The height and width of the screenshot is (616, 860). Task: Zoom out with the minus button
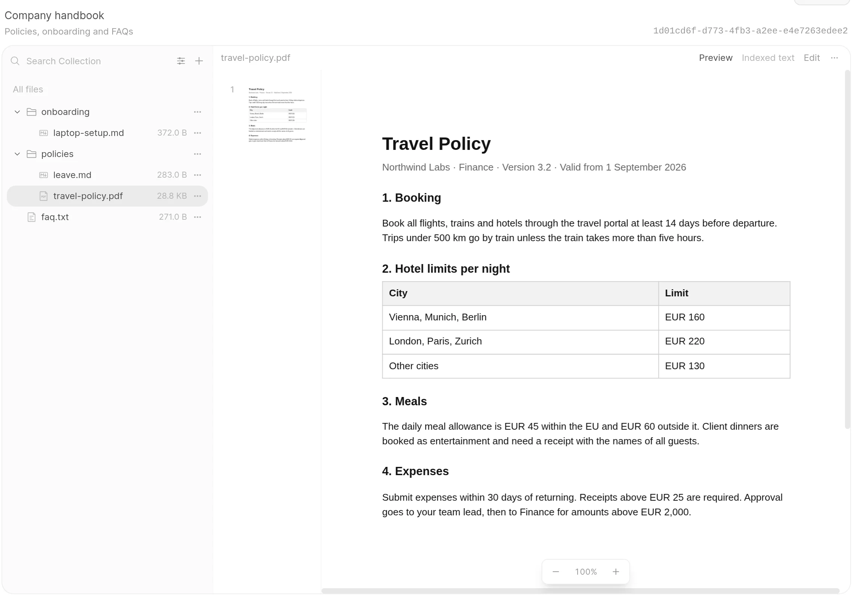pos(556,572)
